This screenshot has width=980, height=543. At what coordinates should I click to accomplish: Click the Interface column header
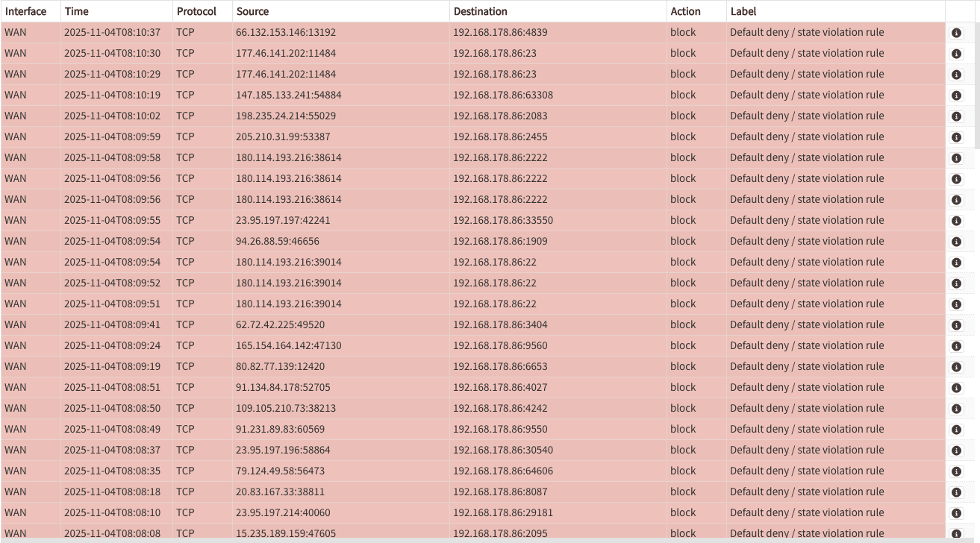pos(25,11)
